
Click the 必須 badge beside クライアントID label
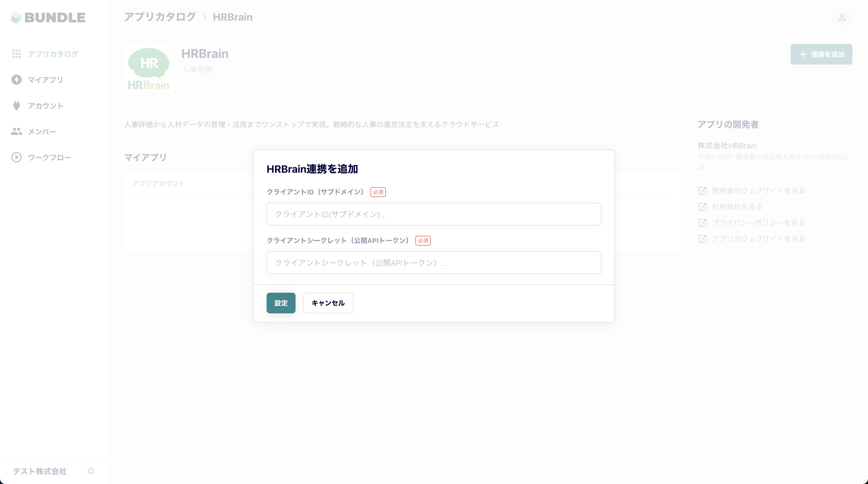pos(378,192)
